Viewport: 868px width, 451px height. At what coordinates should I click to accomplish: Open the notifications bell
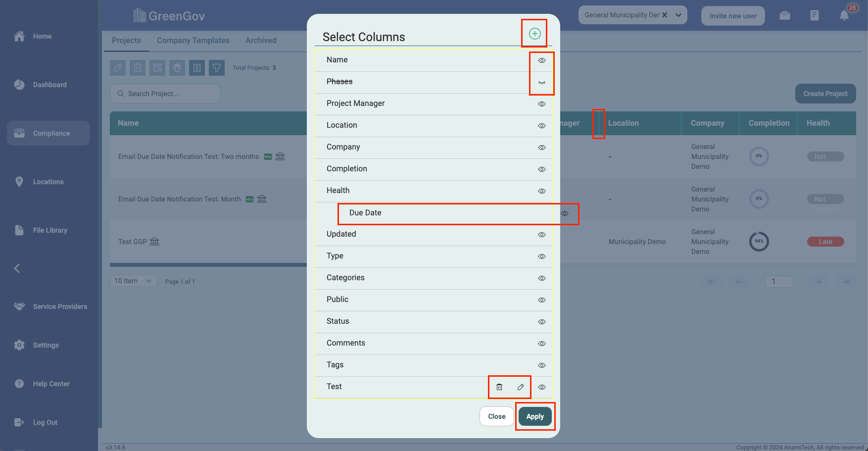[x=844, y=15]
